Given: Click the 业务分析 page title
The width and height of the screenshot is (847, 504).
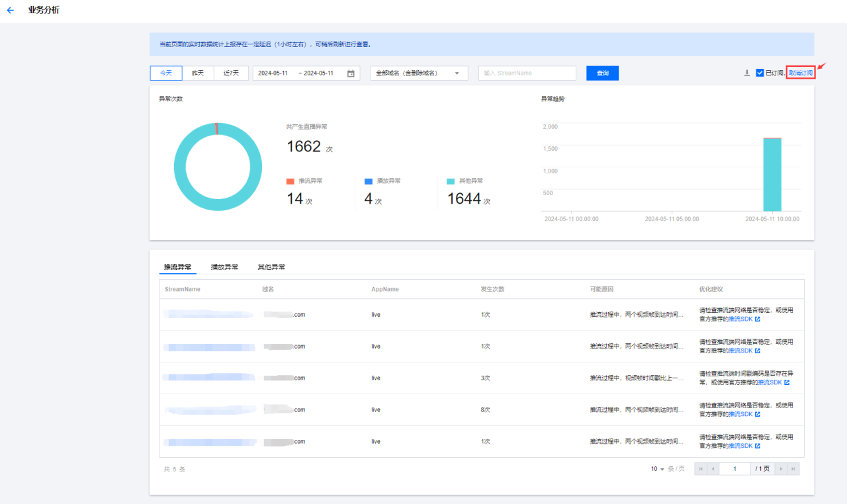Looking at the screenshot, I should [44, 11].
